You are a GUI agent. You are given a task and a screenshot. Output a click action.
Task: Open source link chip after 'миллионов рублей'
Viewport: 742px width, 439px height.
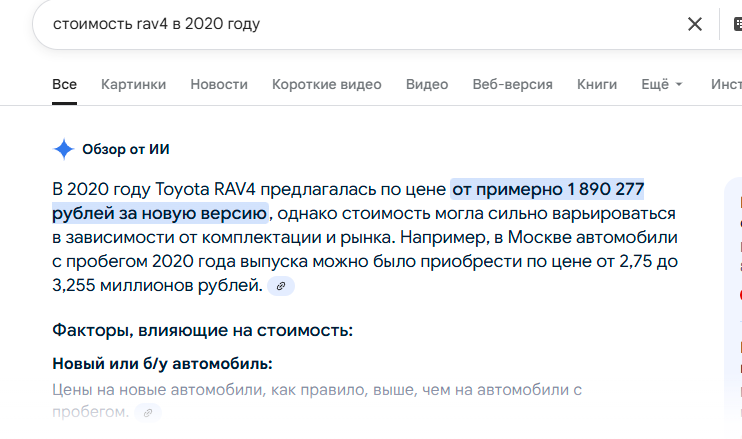281,286
